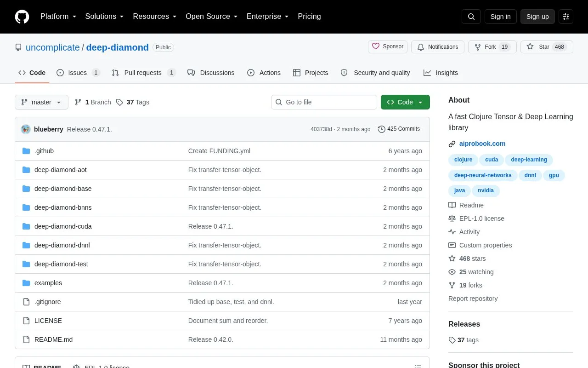Click the Sign in button

tap(500, 17)
